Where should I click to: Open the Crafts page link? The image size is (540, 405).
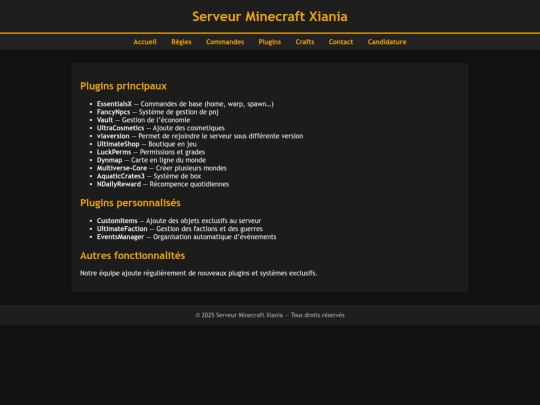[x=305, y=42]
